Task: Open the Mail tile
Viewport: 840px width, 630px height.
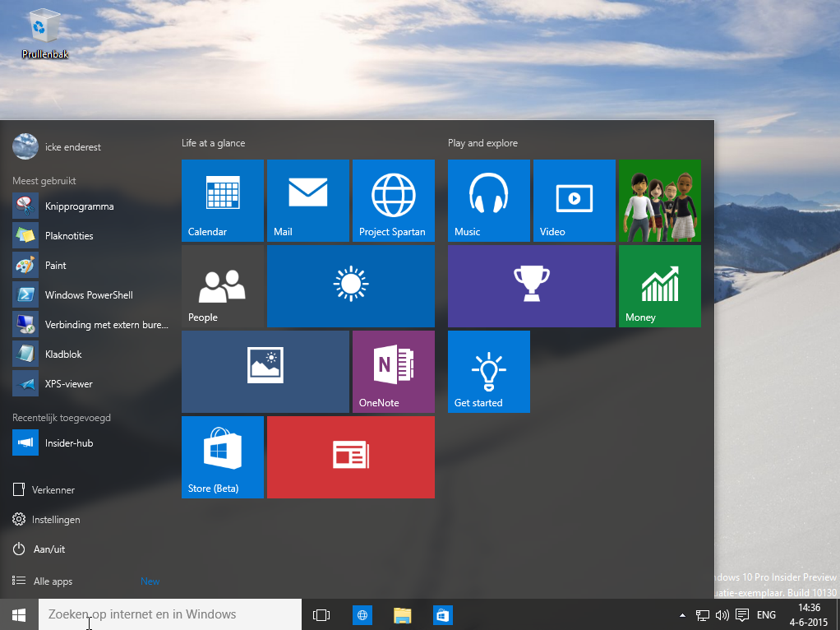Action: [307, 200]
